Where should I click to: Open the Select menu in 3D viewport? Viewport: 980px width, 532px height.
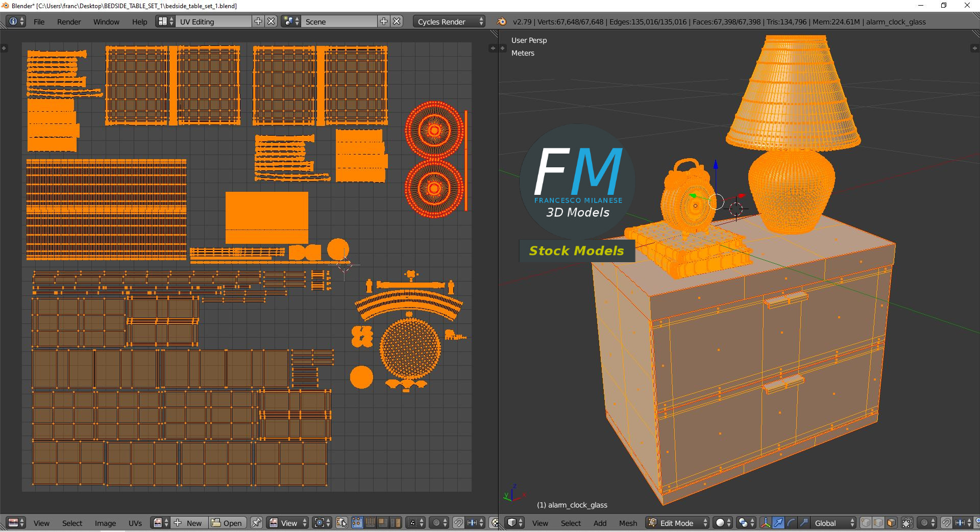coord(571,523)
